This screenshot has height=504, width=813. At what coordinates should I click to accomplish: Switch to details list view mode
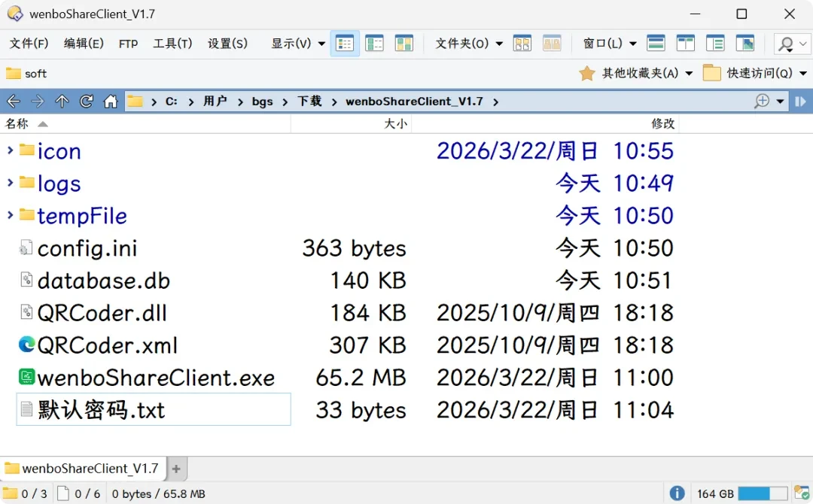(x=345, y=44)
